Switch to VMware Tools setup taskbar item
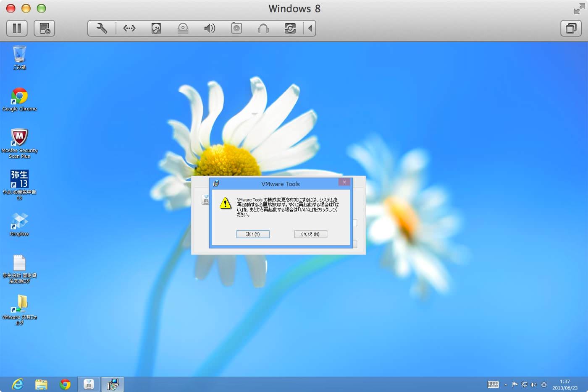The width and height of the screenshot is (588, 392). click(x=113, y=384)
